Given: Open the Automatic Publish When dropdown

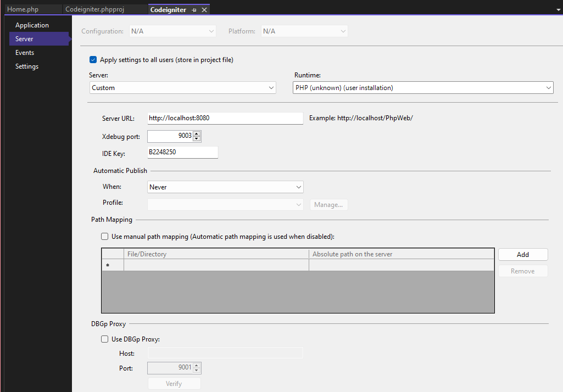Looking at the screenshot, I should (225, 187).
